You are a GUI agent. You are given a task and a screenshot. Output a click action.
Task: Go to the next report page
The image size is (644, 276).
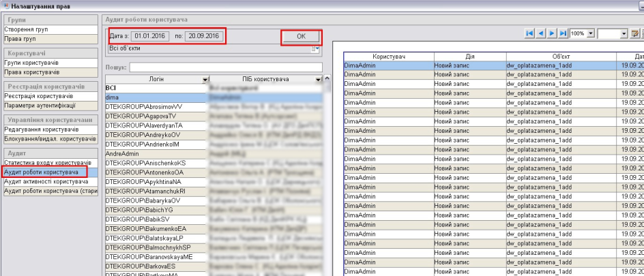pos(552,33)
